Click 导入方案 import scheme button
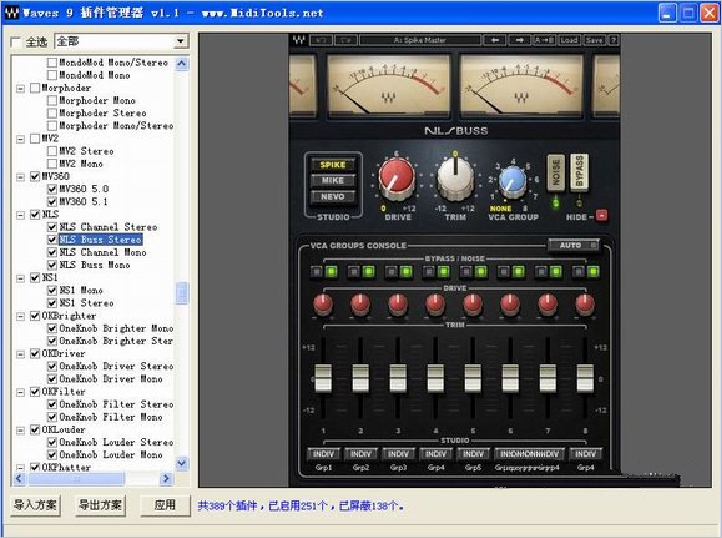This screenshot has height=538, width=722. (x=35, y=505)
